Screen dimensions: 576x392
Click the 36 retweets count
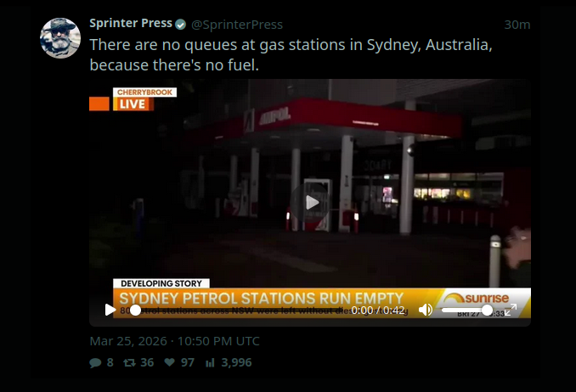147,362
